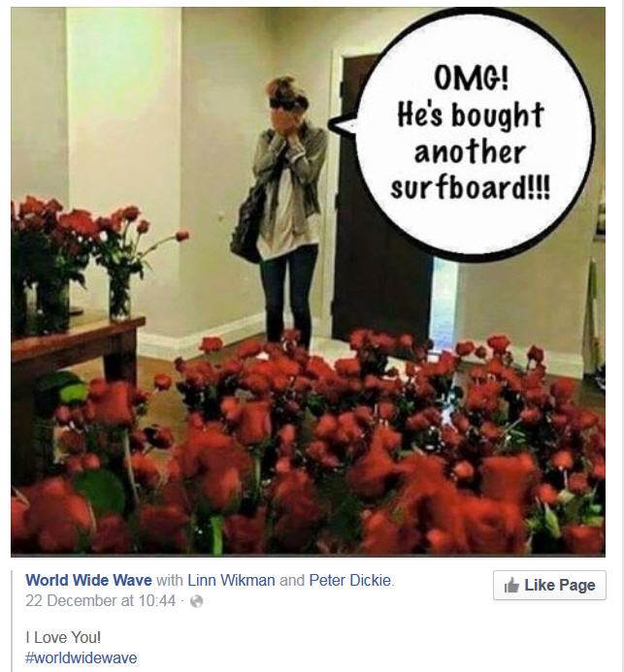Click the 'OMG!' text in bubble

[472, 78]
